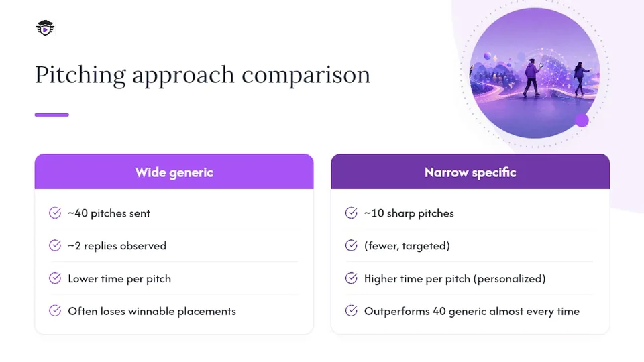Image resolution: width=644 pixels, height=362 pixels.
Task: Click the Wide generic header
Action: [x=174, y=172]
